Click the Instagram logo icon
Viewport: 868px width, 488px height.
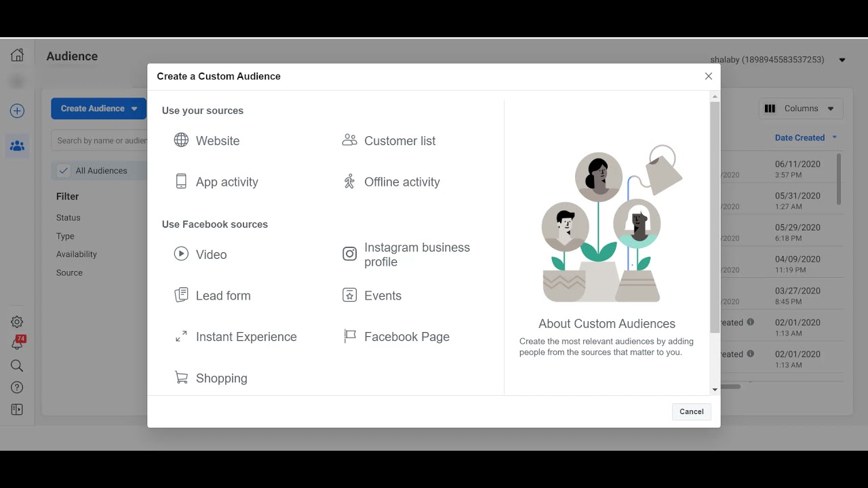(349, 254)
